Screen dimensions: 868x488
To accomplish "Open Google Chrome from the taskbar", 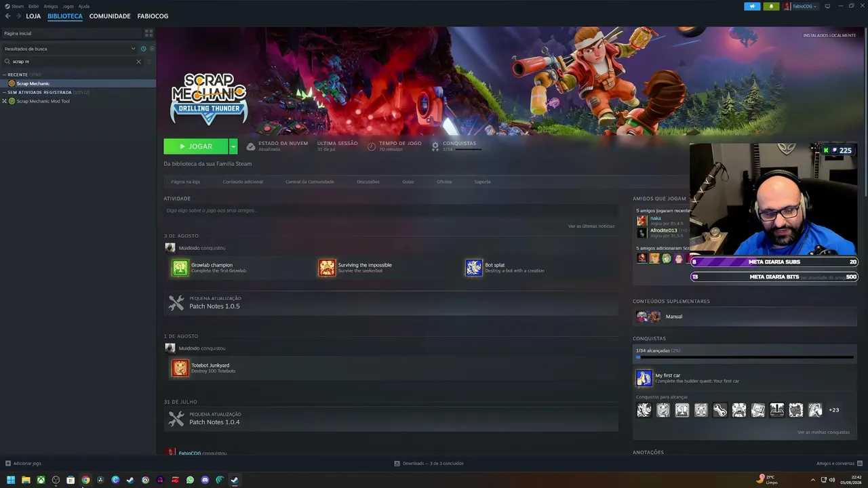I will pos(85,480).
